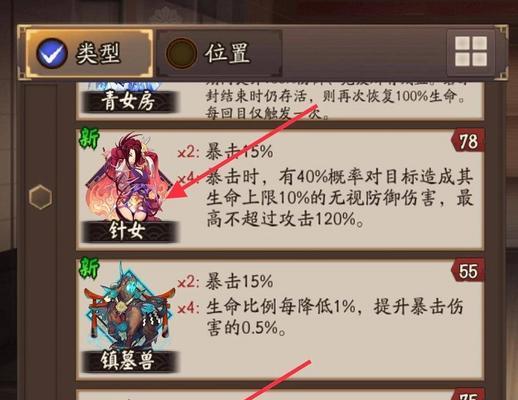Image resolution: width=518 pixels, height=400 pixels.
Task: Click the green 新 badge on 针女
Action: click(x=88, y=139)
